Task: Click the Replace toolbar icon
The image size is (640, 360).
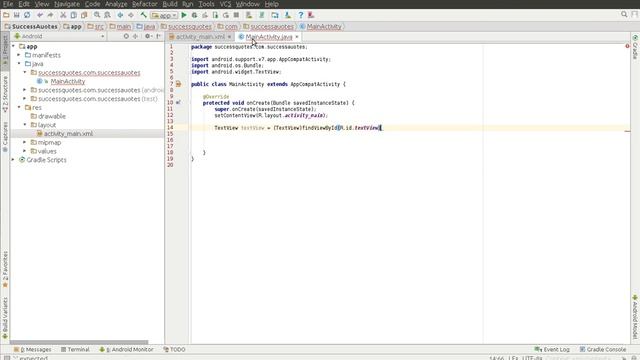Action: [x=107, y=15]
